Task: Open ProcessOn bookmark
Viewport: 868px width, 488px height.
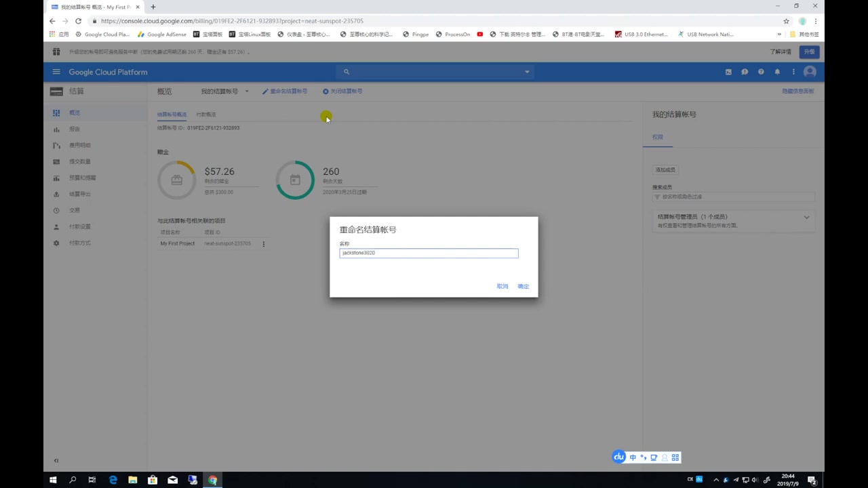Action: tap(453, 34)
